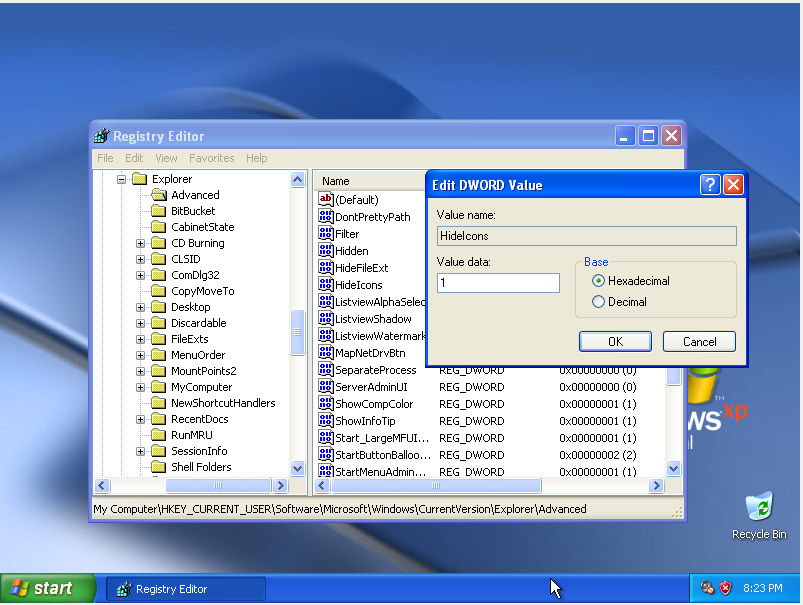Confirm the DWORD edit with OK
803x605 pixels.
(615, 342)
